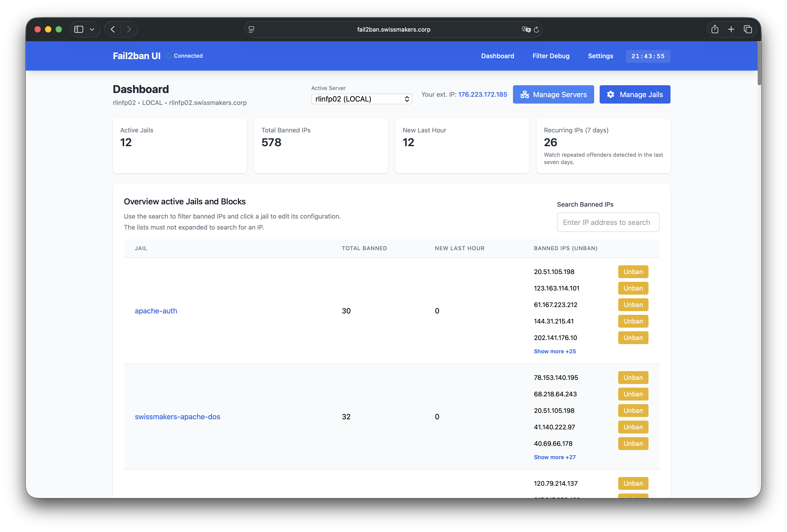The image size is (787, 532).
Task: Expand swissmakers-apache-dos list with Show more +27
Action: pyautogui.click(x=555, y=457)
